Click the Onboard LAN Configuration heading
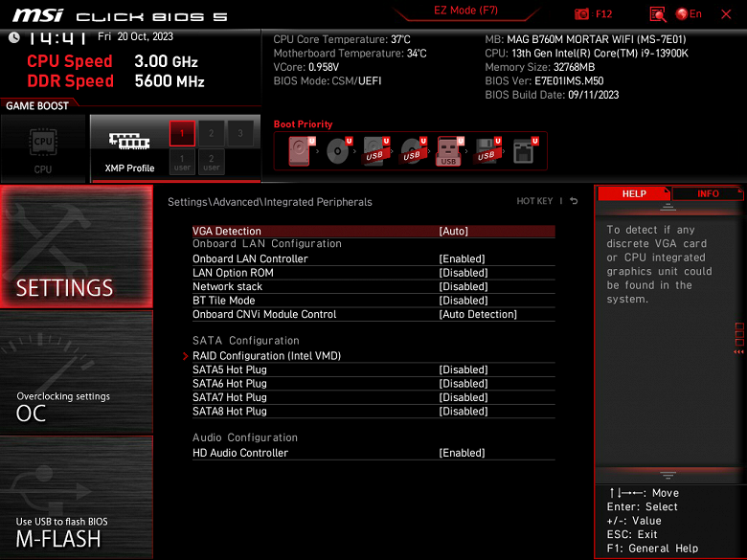 pos(267,244)
